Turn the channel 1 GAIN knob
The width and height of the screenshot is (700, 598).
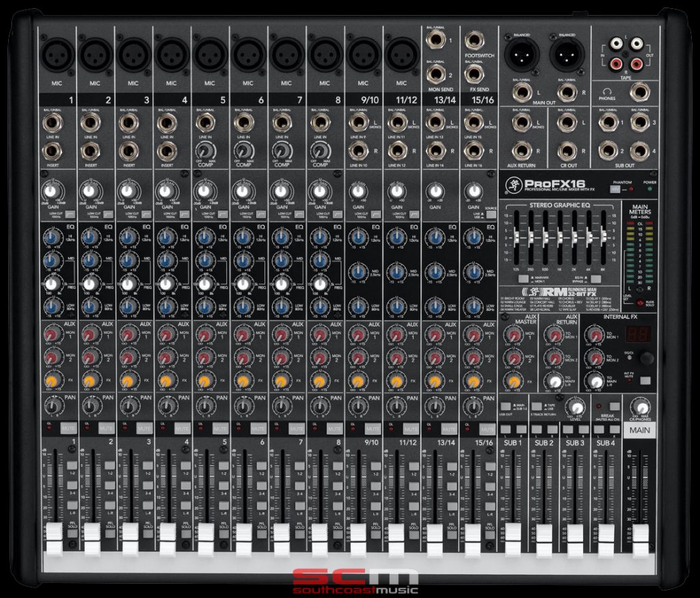[51, 190]
